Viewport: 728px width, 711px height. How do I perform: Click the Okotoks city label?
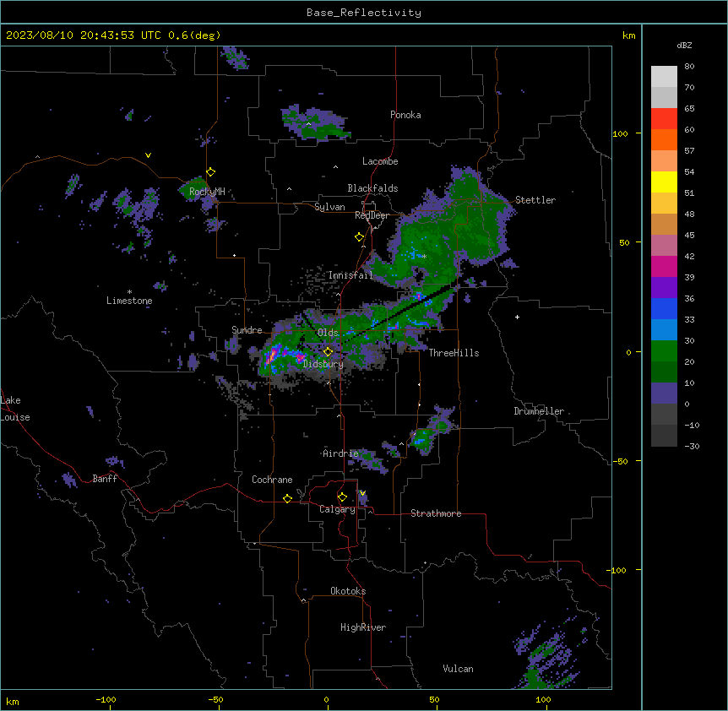coord(348,591)
